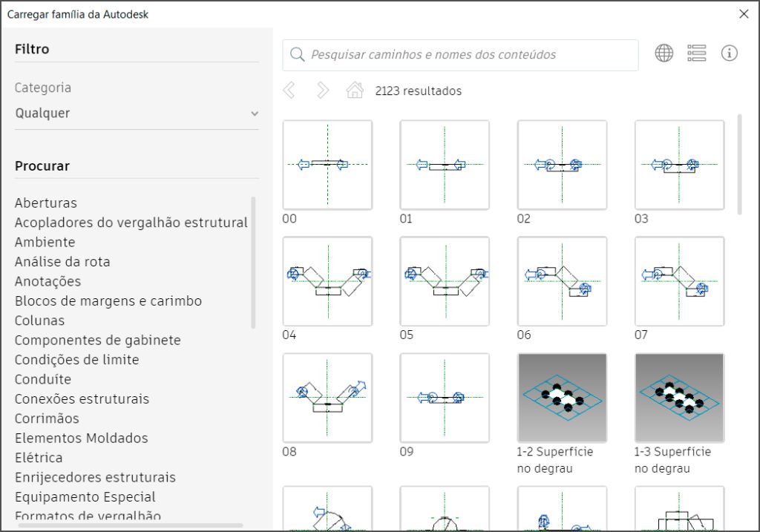Click the globe language icon

pos(664,53)
